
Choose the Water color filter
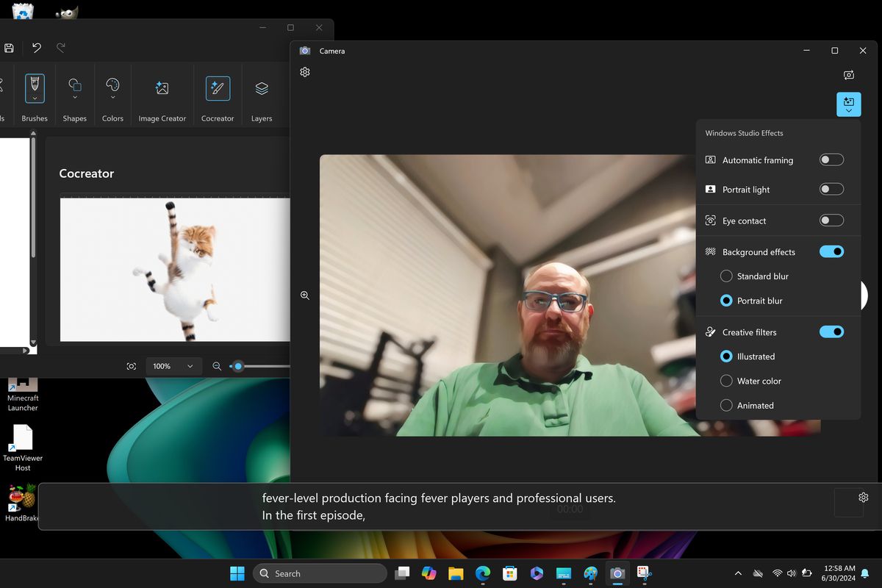(726, 381)
